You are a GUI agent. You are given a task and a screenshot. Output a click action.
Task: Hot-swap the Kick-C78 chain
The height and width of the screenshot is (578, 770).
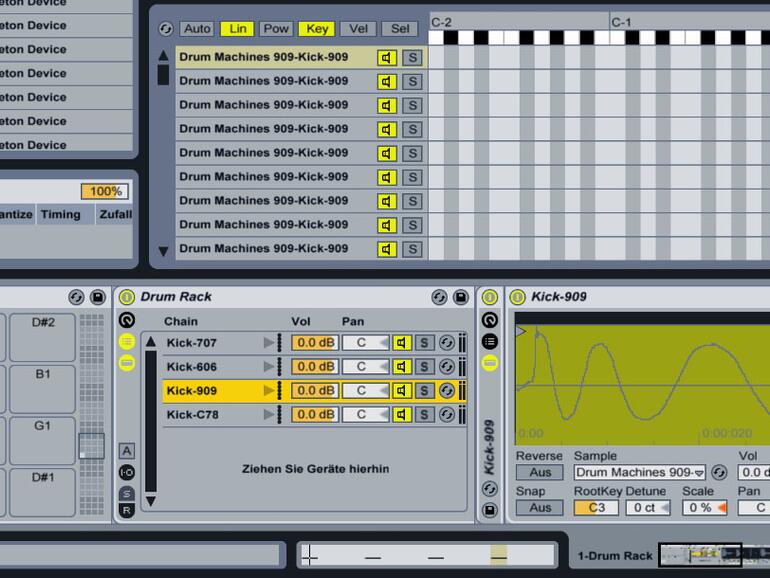point(446,415)
